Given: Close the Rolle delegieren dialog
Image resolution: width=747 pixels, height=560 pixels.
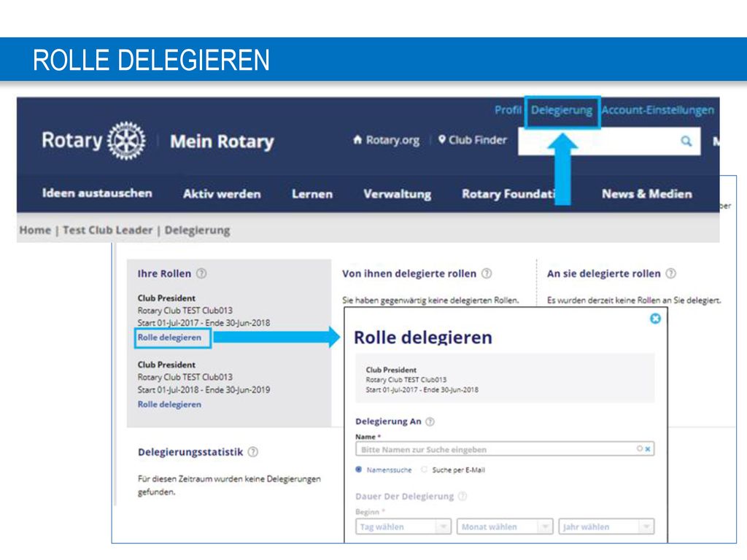Looking at the screenshot, I should (x=656, y=319).
